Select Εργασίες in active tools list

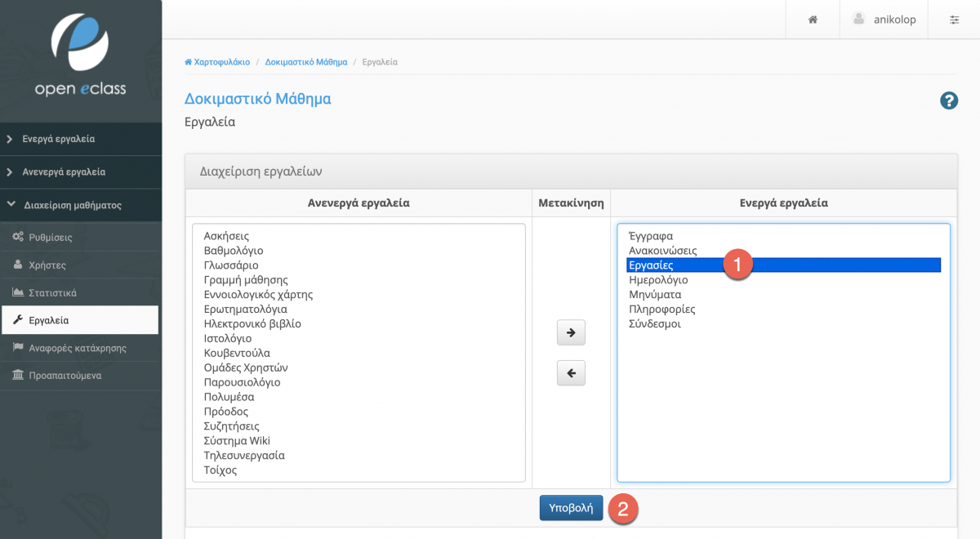click(x=652, y=265)
